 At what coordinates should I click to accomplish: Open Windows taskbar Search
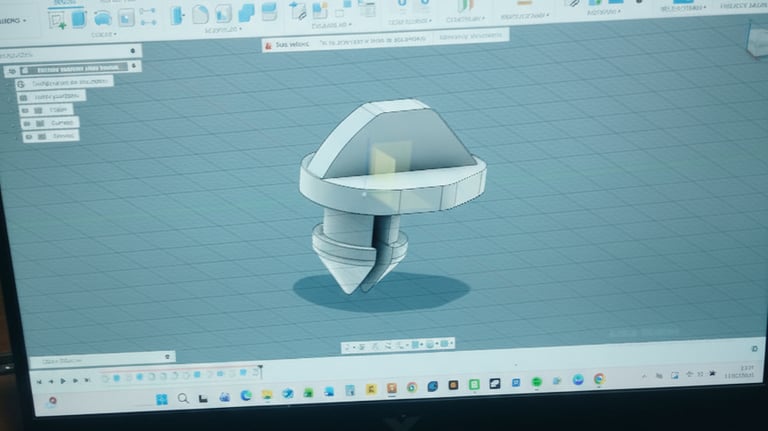(183, 398)
